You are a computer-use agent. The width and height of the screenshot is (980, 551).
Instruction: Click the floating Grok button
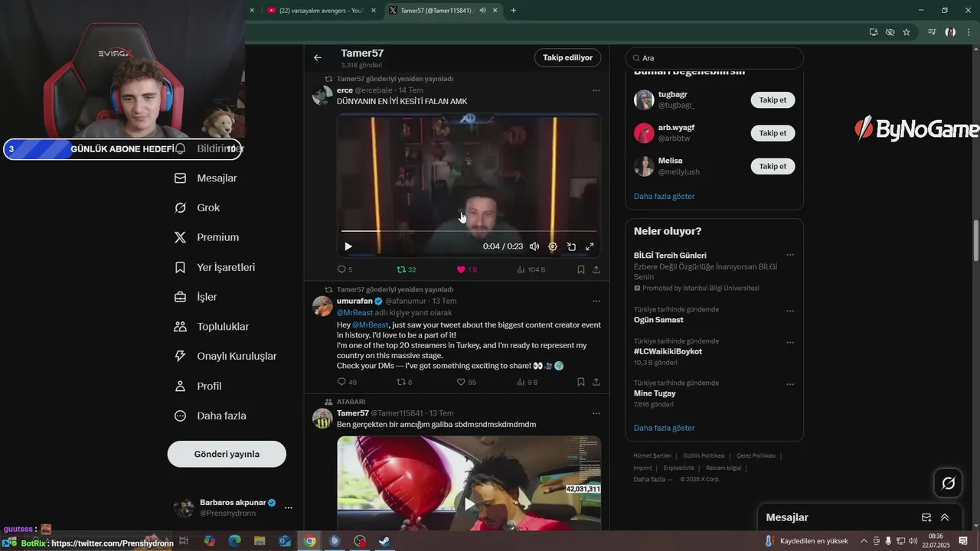tap(948, 483)
